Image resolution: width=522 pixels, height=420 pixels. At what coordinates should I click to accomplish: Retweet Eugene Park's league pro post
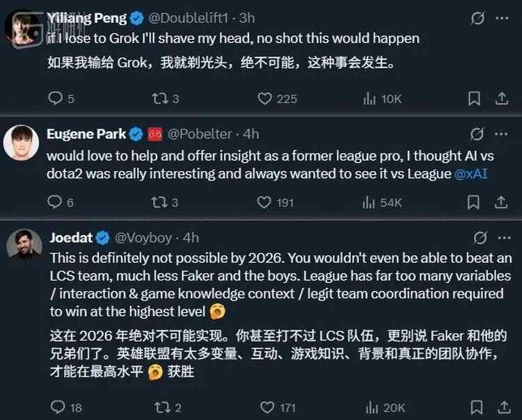[159, 202]
